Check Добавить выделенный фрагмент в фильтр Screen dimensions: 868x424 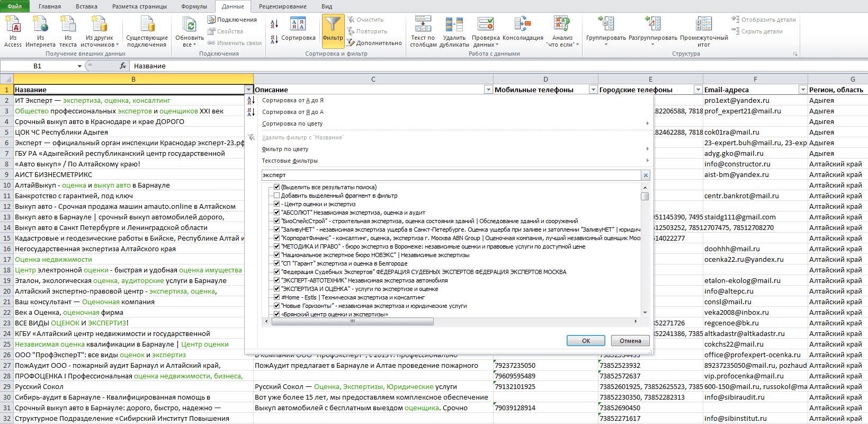[276, 196]
